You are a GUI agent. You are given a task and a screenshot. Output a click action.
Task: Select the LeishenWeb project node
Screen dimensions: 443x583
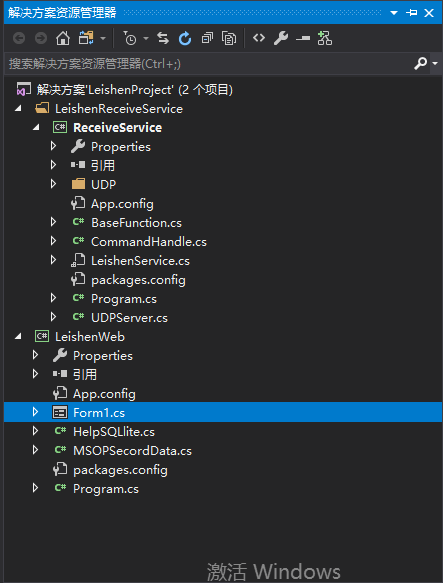tap(90, 337)
